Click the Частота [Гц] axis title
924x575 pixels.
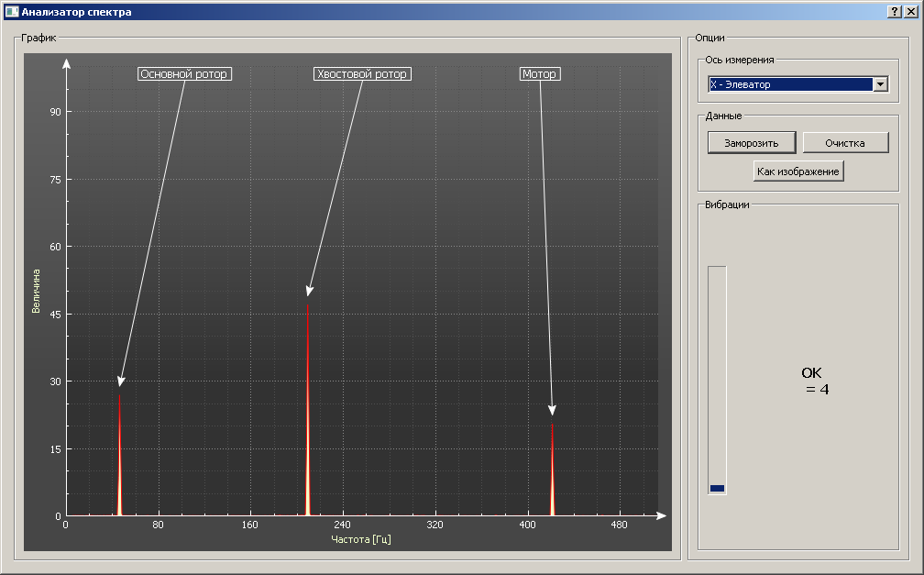point(361,539)
